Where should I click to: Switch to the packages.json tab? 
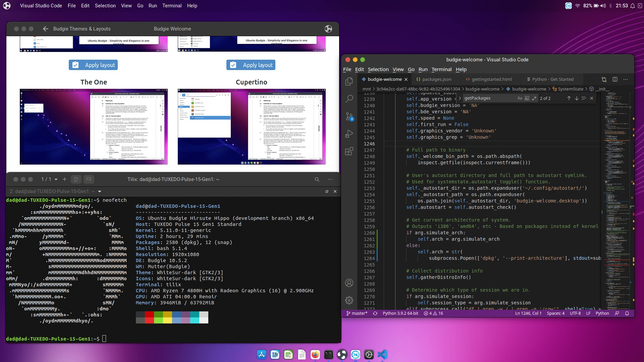pos(437,79)
